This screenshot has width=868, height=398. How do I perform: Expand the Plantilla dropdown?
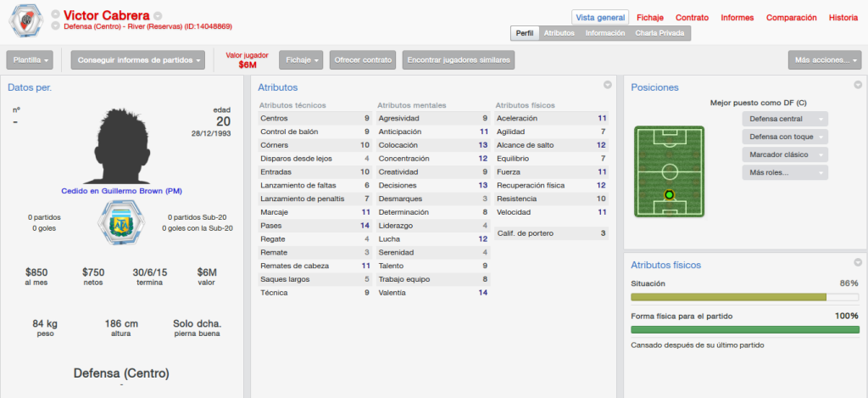pos(30,60)
